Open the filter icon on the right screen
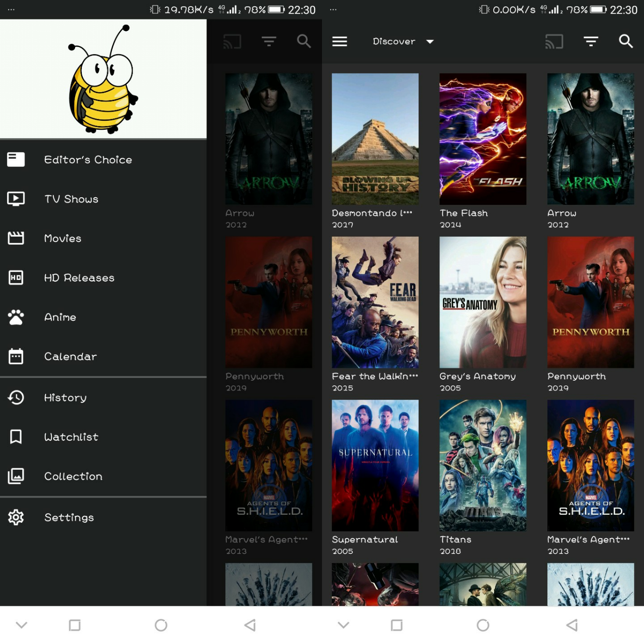Image resolution: width=644 pixels, height=644 pixels. coord(591,42)
